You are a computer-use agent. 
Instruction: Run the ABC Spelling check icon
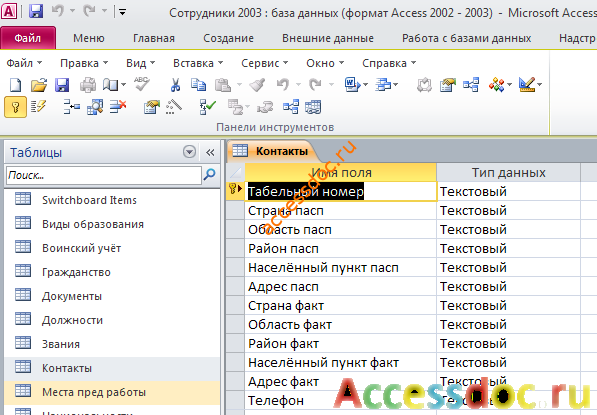(142, 84)
